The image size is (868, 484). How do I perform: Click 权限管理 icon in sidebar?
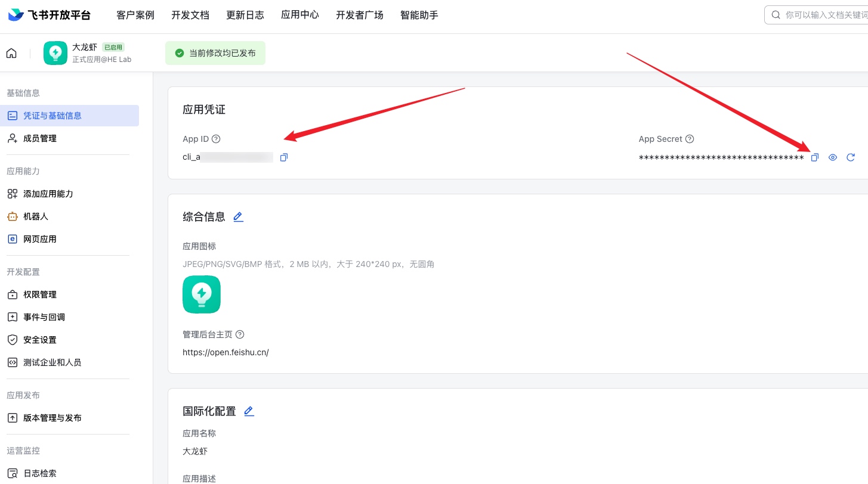pos(12,294)
